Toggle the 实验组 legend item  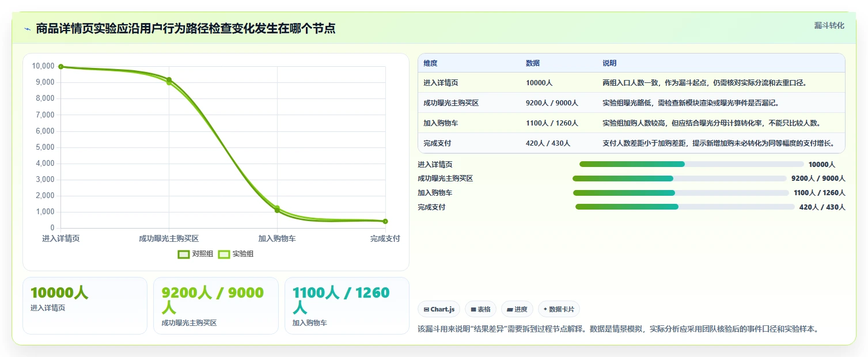tap(236, 254)
